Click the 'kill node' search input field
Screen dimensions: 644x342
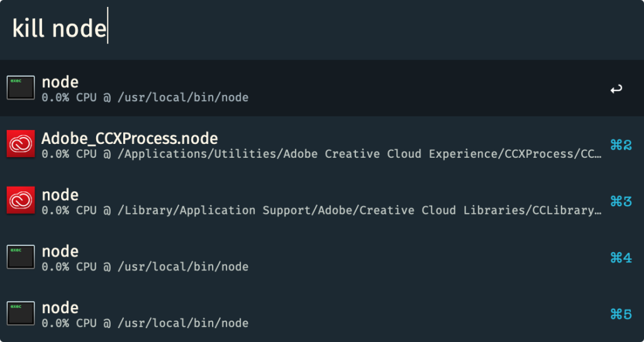(x=322, y=29)
